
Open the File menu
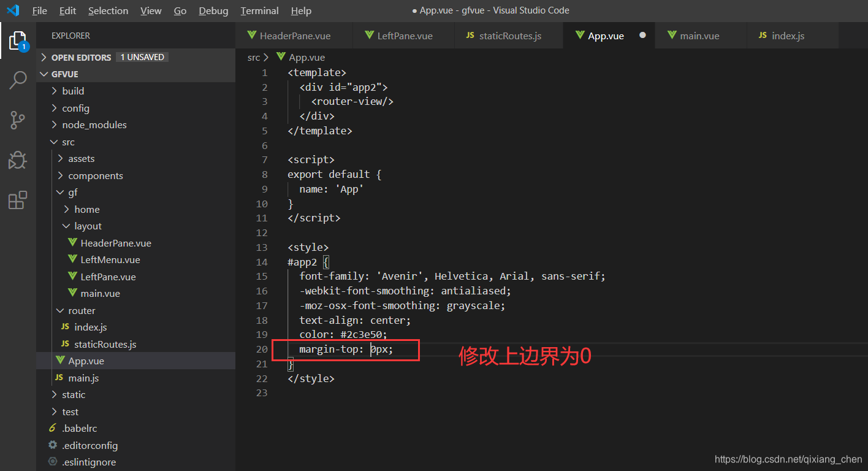39,10
